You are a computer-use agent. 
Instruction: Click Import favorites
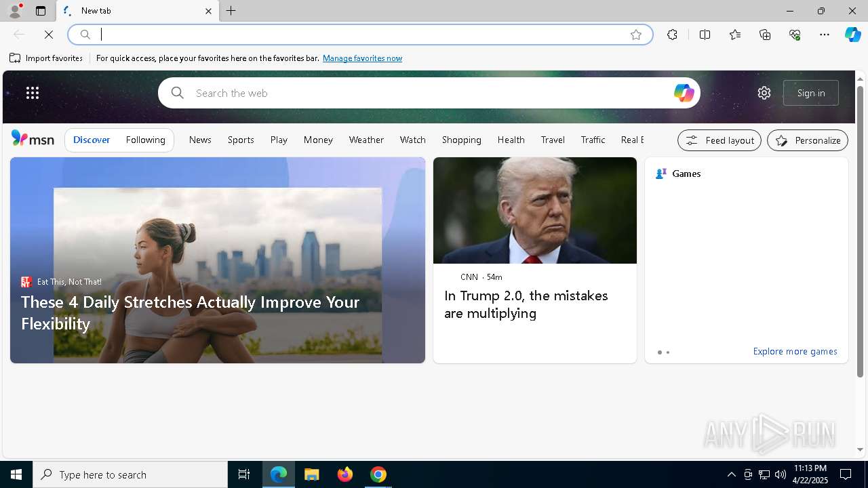46,58
